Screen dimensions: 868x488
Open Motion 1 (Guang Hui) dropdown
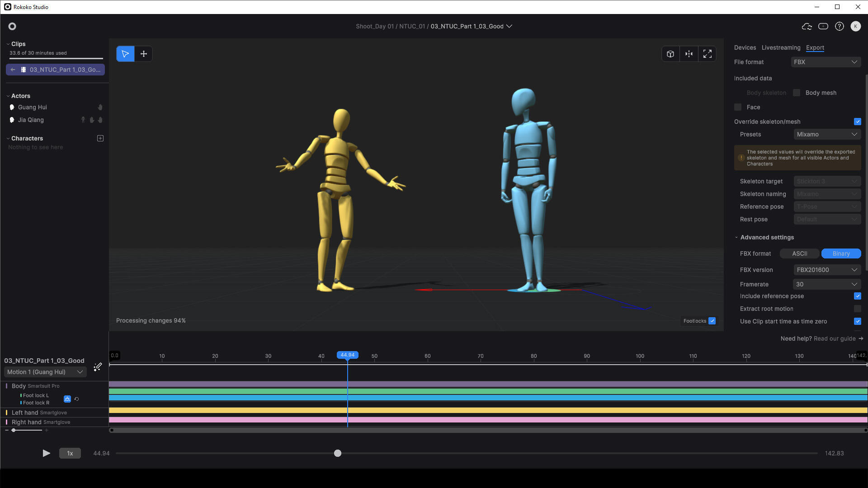click(x=44, y=372)
